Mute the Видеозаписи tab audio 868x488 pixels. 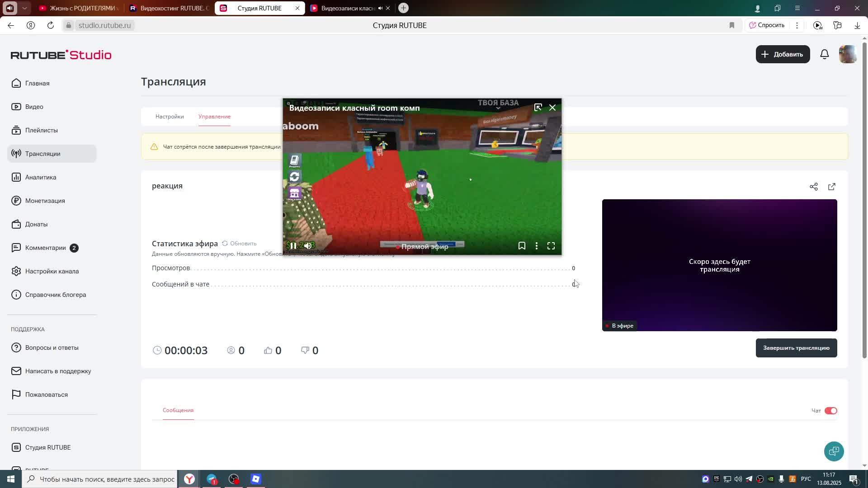click(x=380, y=8)
